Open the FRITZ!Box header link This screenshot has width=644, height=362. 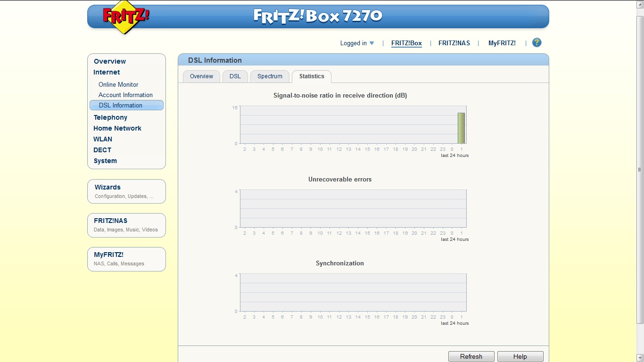[406, 43]
